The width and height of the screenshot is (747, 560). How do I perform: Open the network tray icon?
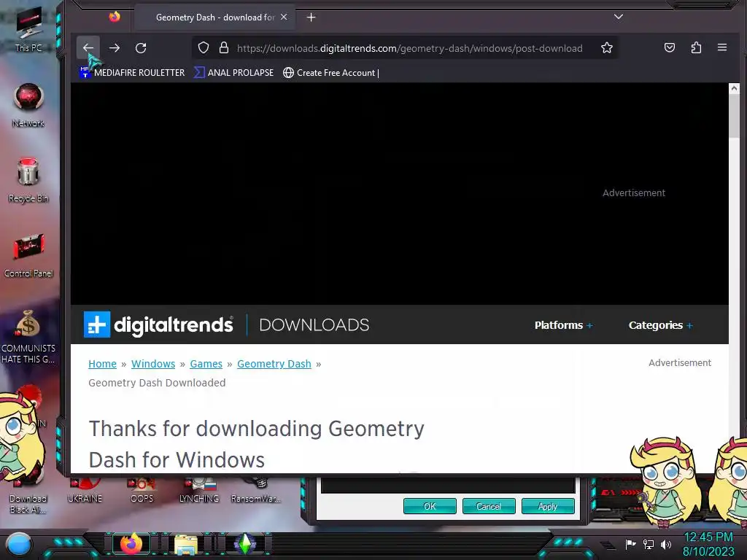click(x=649, y=544)
